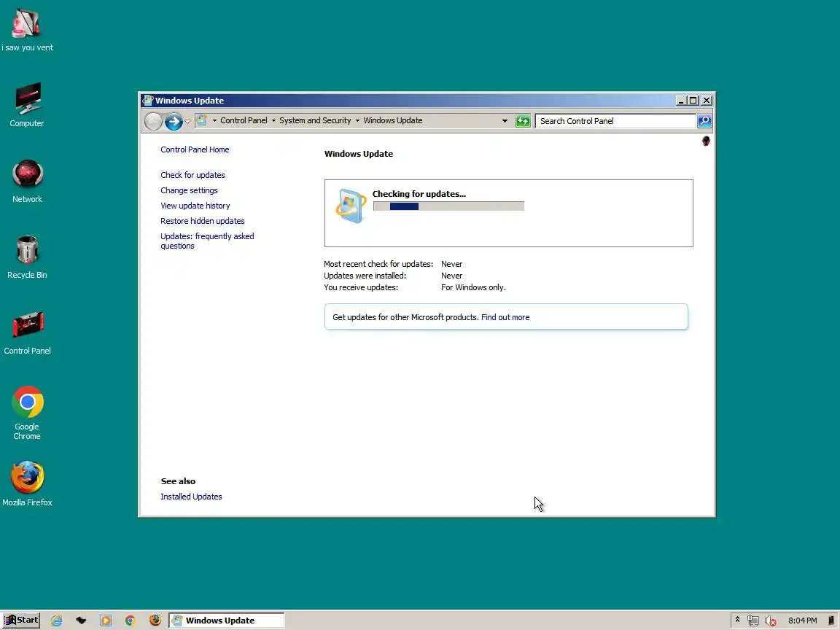Click the Control Panel icon in address bar

(202, 120)
